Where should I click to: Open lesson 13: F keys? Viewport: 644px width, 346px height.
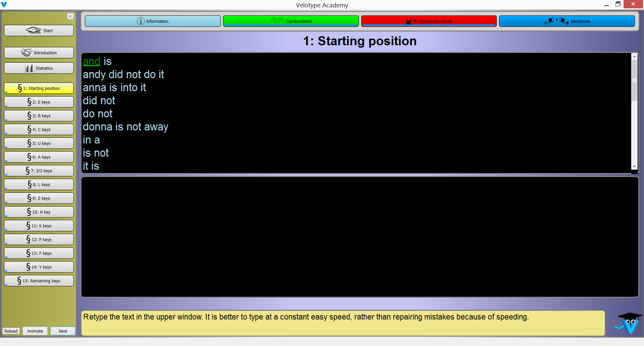click(x=39, y=253)
